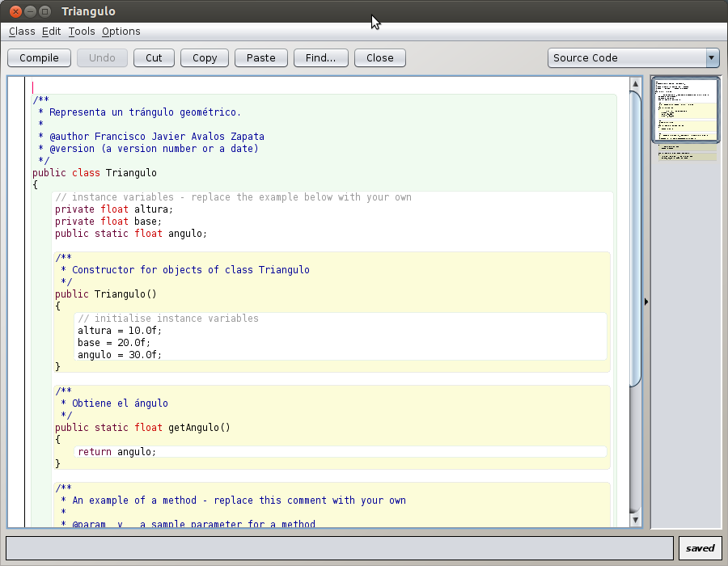Open the Tools menu

[x=82, y=31]
